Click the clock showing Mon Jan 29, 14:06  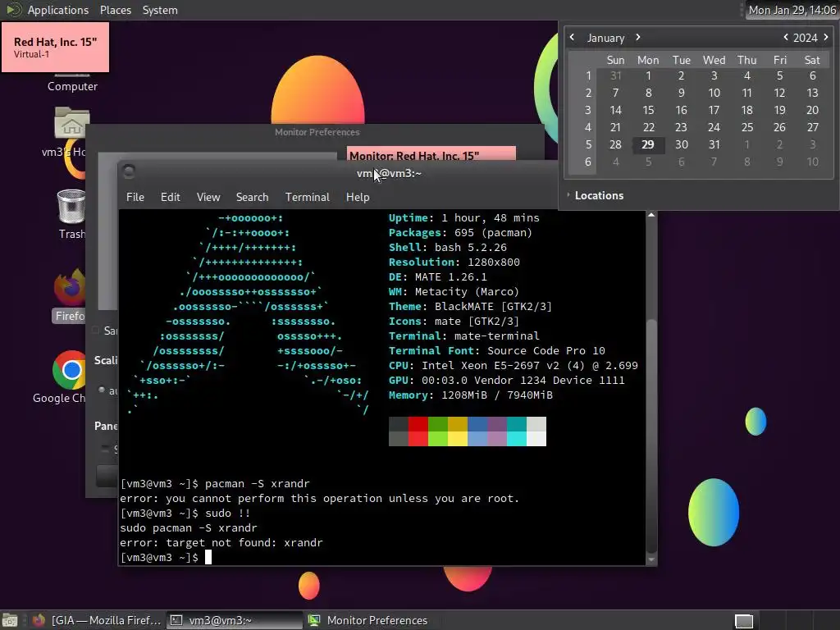(792, 10)
